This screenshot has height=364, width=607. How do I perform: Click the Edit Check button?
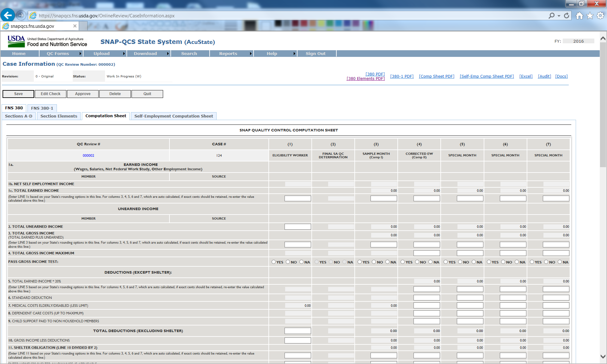pyautogui.click(x=51, y=94)
